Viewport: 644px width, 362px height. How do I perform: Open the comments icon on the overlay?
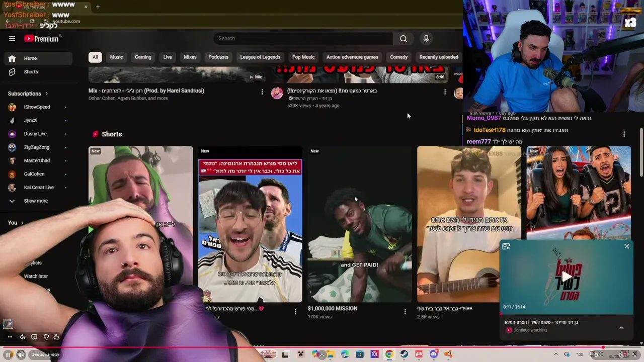point(34,337)
